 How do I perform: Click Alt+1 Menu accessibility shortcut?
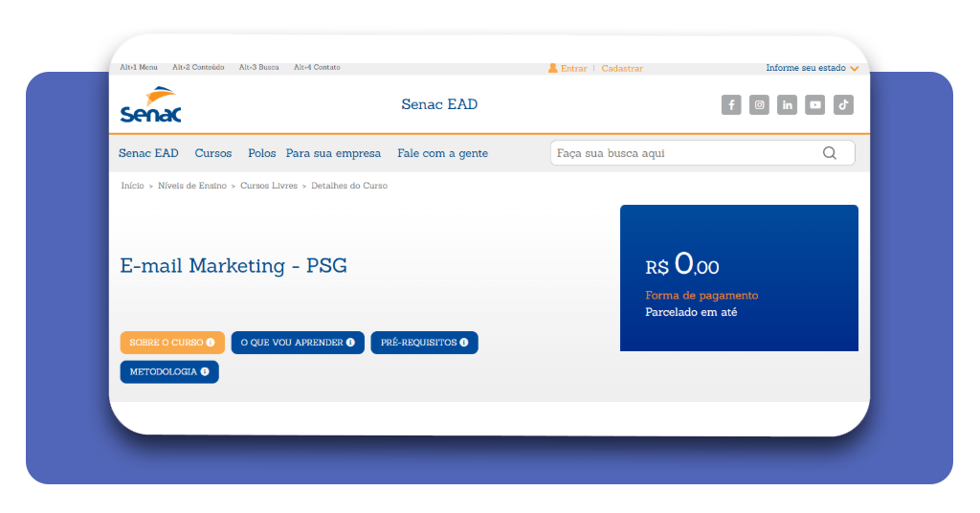(x=139, y=68)
